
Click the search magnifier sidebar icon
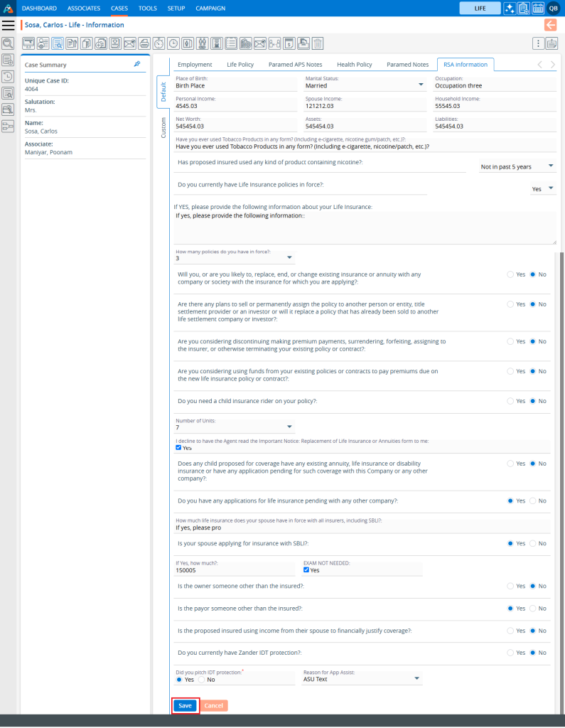8,43
